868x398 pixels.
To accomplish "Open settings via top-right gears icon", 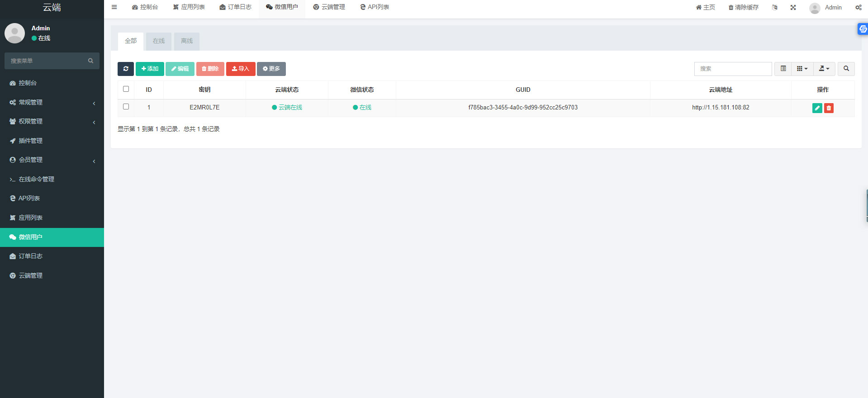I will 858,7.
